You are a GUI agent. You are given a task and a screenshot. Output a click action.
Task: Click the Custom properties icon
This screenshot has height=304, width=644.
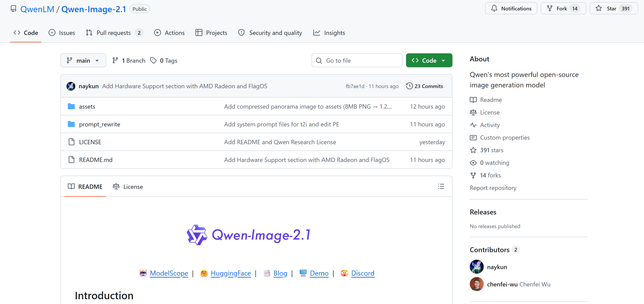[473, 138]
